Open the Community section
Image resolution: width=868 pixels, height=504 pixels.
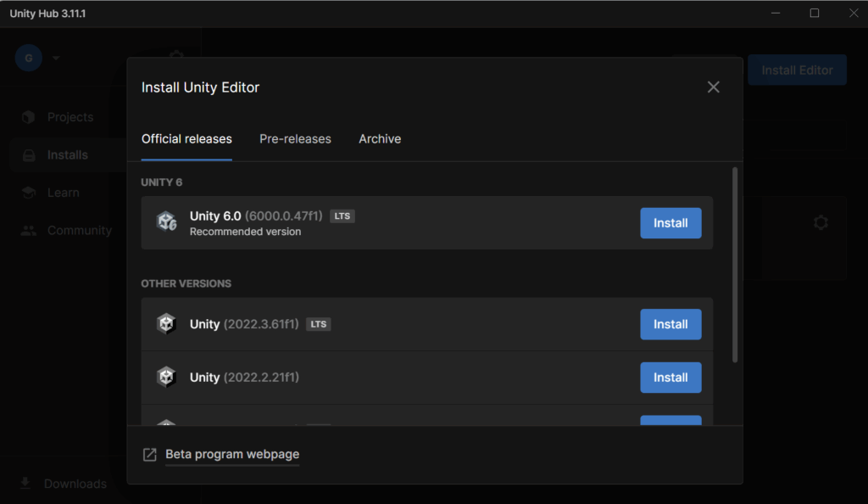tap(79, 231)
